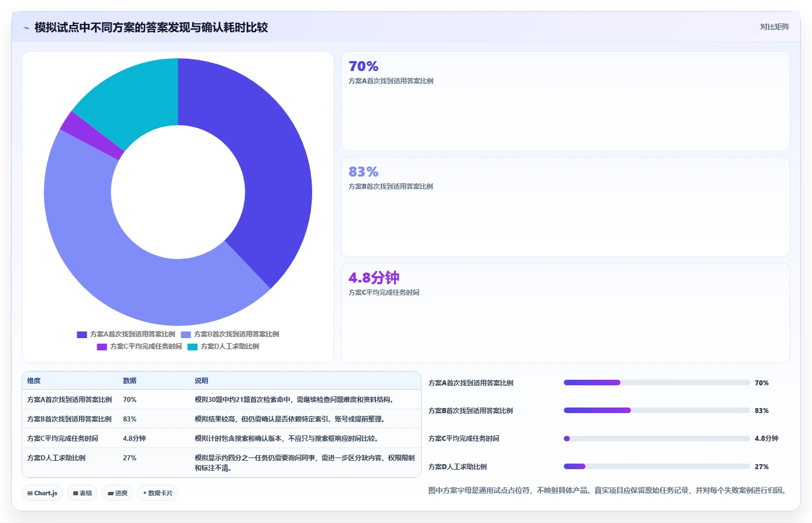This screenshot has width=812, height=523.
Task: Click progress list label 方案D人工求助比例
Action: tap(458, 467)
